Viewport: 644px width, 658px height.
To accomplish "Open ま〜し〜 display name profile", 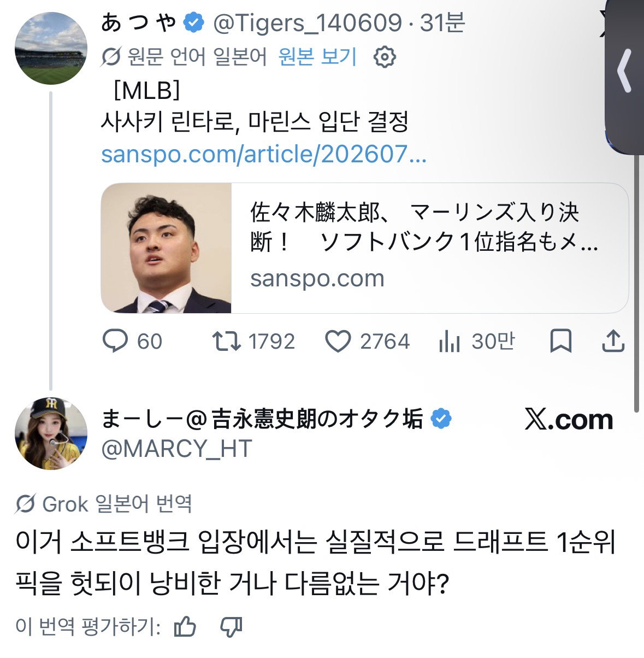I will pos(262,419).
